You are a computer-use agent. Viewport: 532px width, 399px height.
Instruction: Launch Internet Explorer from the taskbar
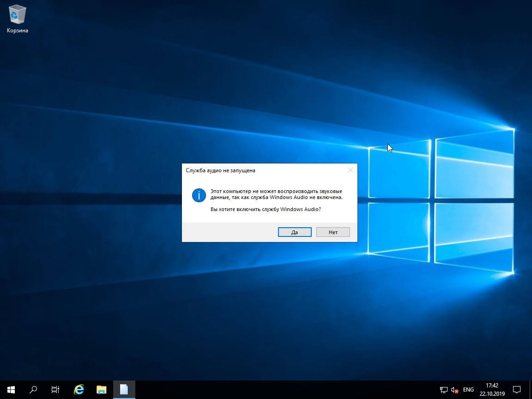click(x=79, y=389)
